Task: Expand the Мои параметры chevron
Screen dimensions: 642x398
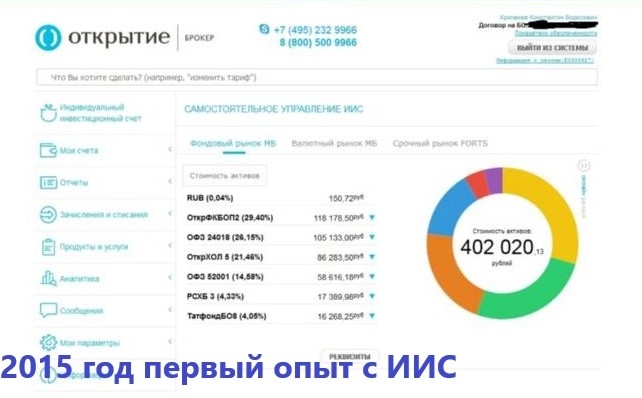Action: coord(170,341)
